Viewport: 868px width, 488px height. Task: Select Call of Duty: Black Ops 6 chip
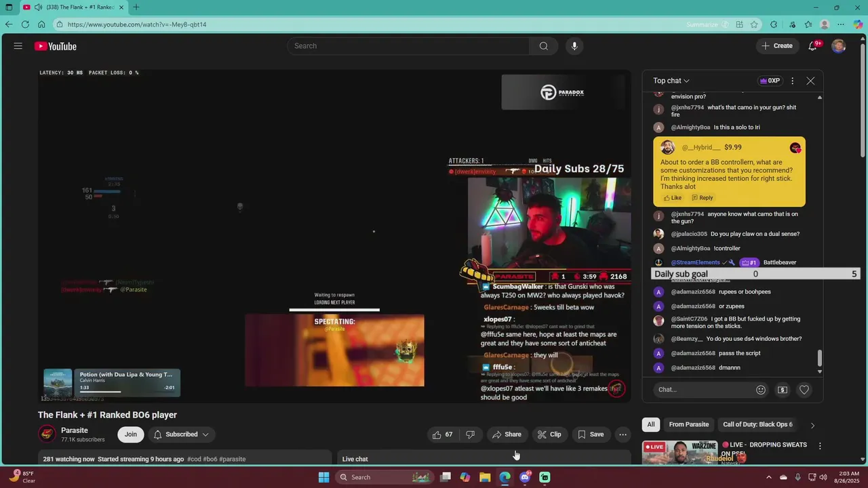(757, 424)
